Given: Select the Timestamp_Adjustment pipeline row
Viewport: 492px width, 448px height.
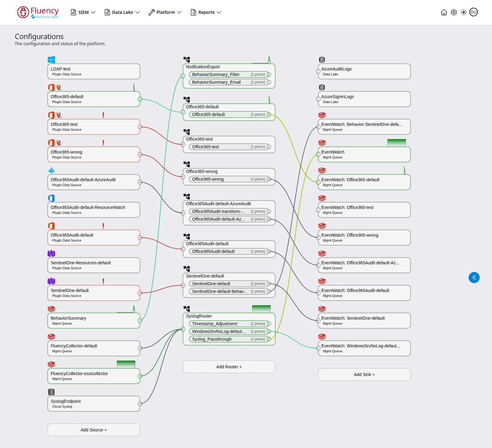Looking at the screenshot, I should pyautogui.click(x=229, y=324).
